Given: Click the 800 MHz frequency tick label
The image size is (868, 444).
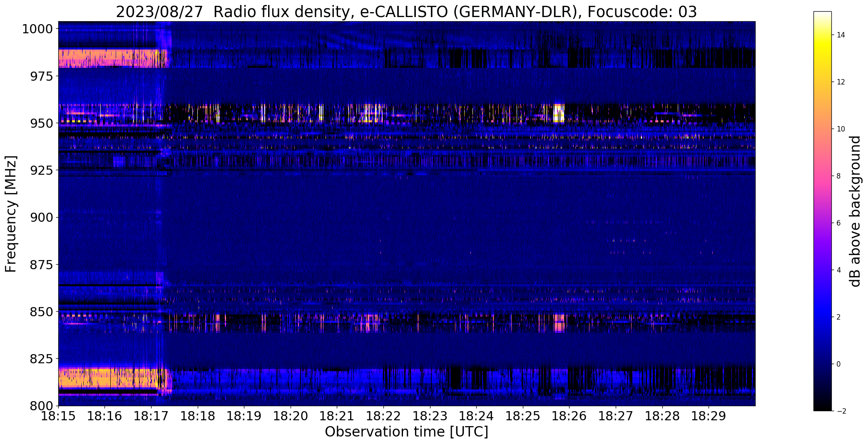Looking at the screenshot, I should click(x=41, y=406).
